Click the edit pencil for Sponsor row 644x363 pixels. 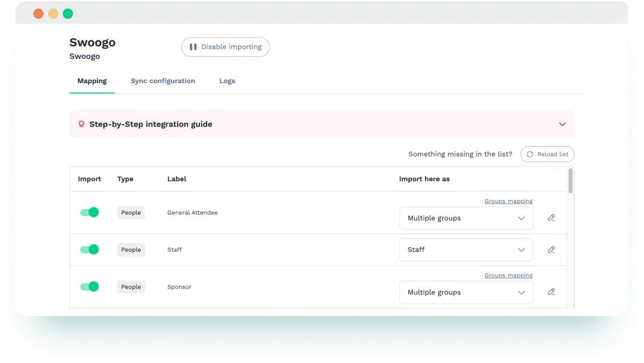tap(551, 292)
